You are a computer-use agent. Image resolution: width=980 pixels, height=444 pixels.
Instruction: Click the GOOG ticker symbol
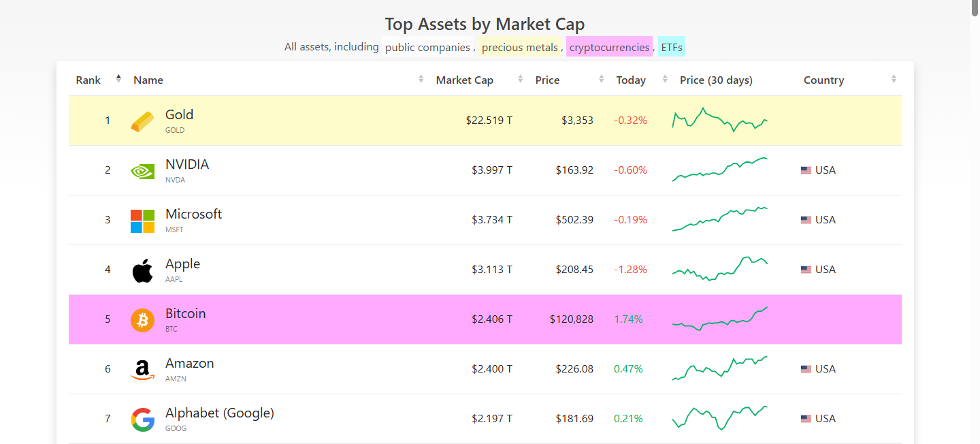[x=176, y=429]
